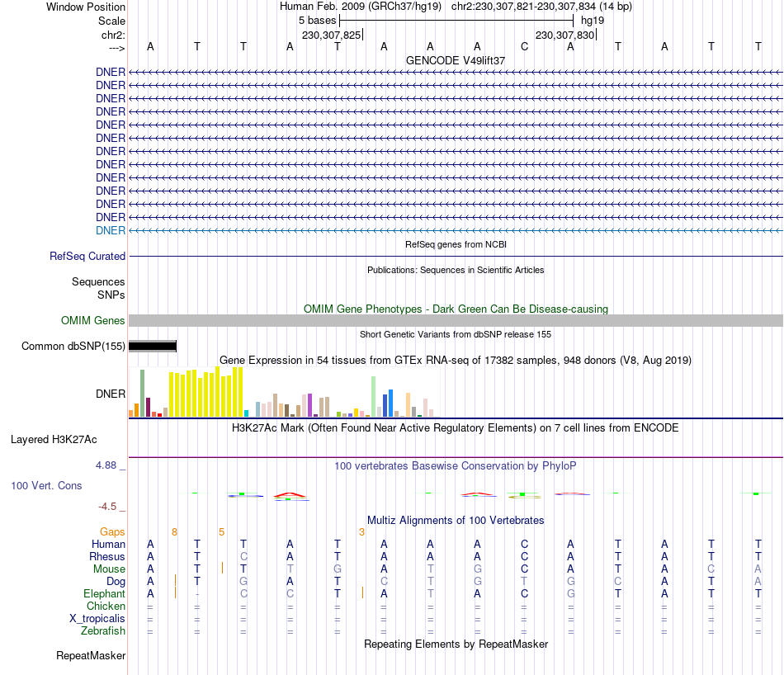The image size is (784, 675).
Task: Select the Chicken alignment row label
Action: 106,606
